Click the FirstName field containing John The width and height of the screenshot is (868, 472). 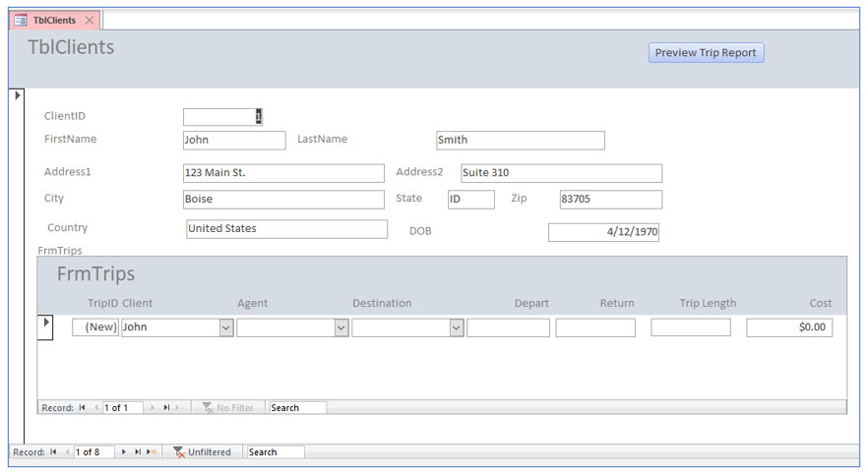coord(234,140)
